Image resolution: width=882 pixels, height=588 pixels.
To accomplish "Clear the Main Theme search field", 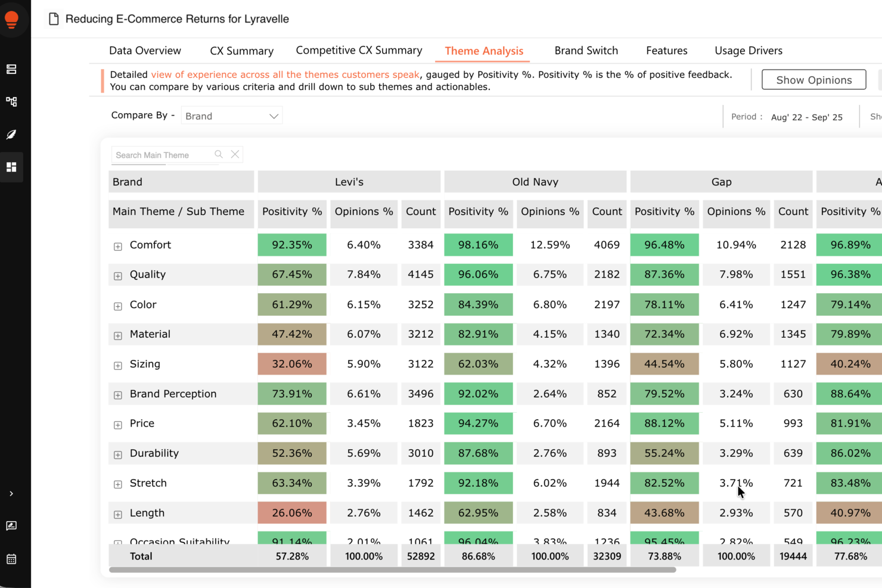I will [235, 154].
